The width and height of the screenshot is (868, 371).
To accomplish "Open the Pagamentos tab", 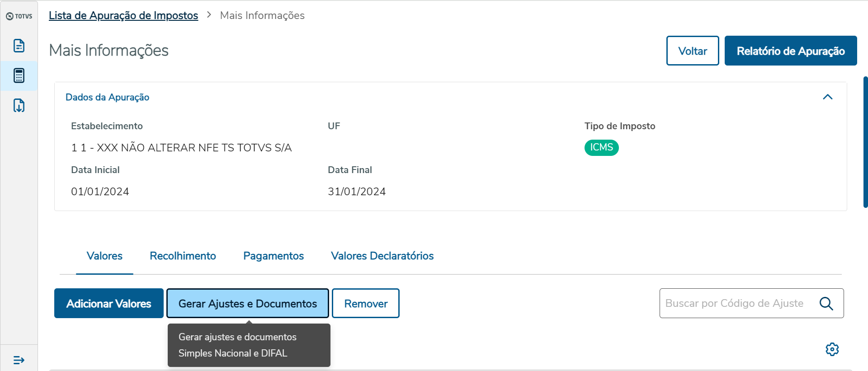I will 274,256.
